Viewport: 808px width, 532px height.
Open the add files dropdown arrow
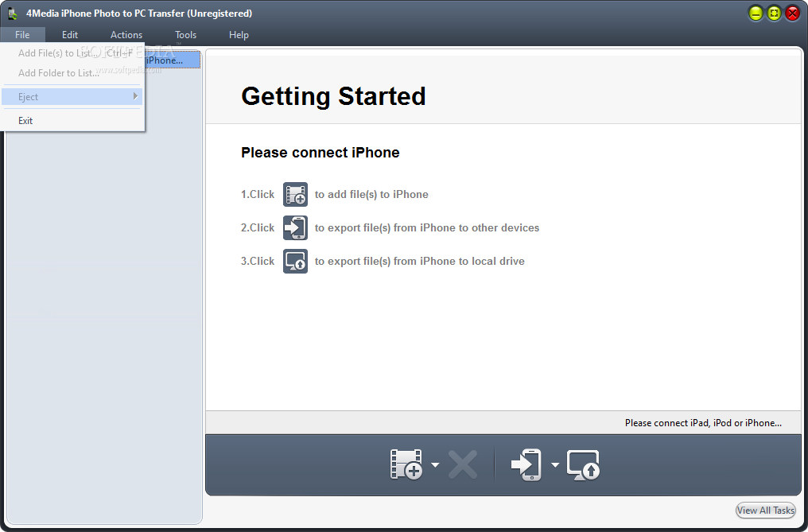pyautogui.click(x=436, y=465)
